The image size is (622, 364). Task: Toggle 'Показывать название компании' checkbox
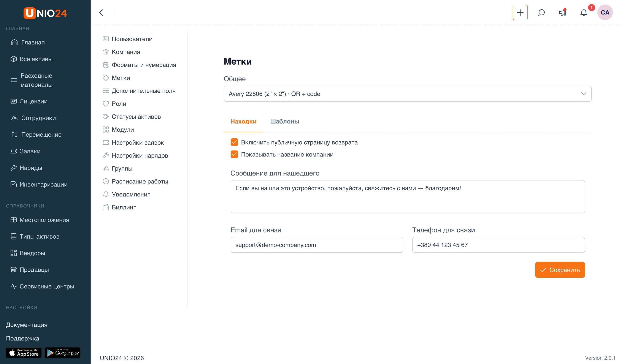pyautogui.click(x=234, y=155)
